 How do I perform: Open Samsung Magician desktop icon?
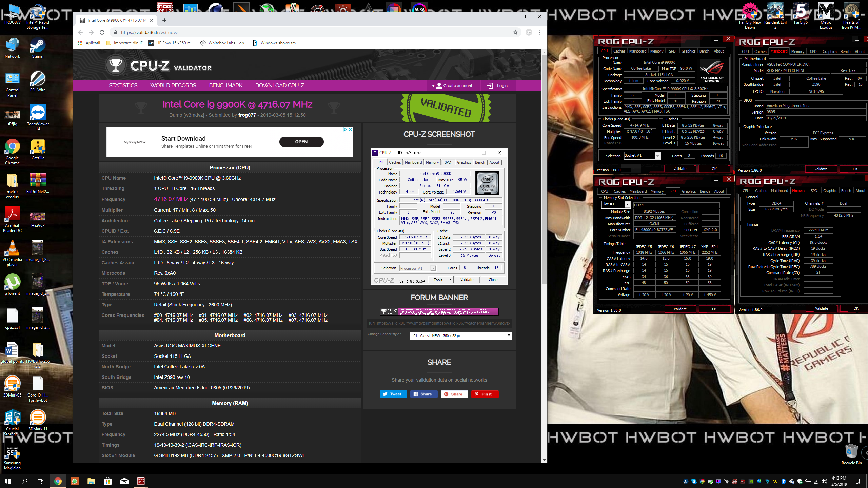12,458
